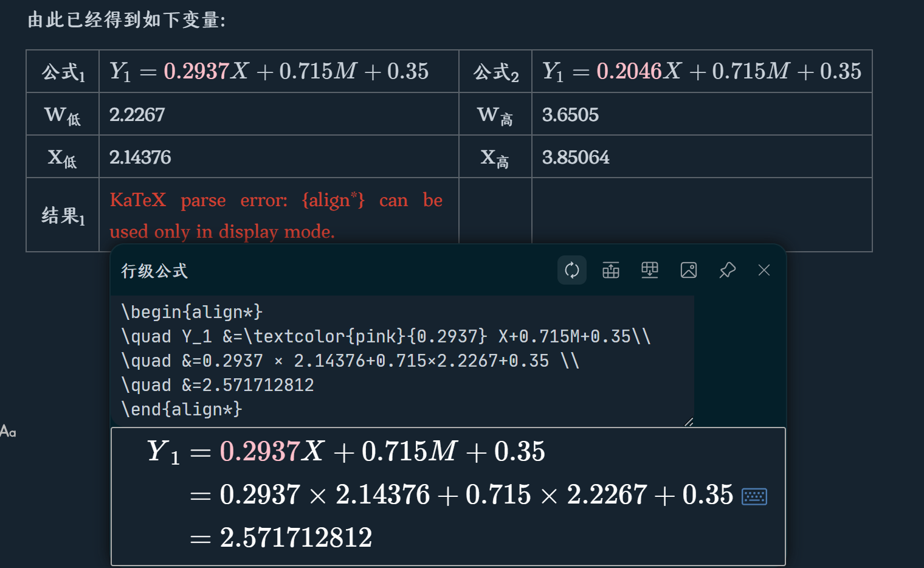Image resolution: width=924 pixels, height=568 pixels.
Task: Click the insert-row-above table icon
Action: (611, 270)
